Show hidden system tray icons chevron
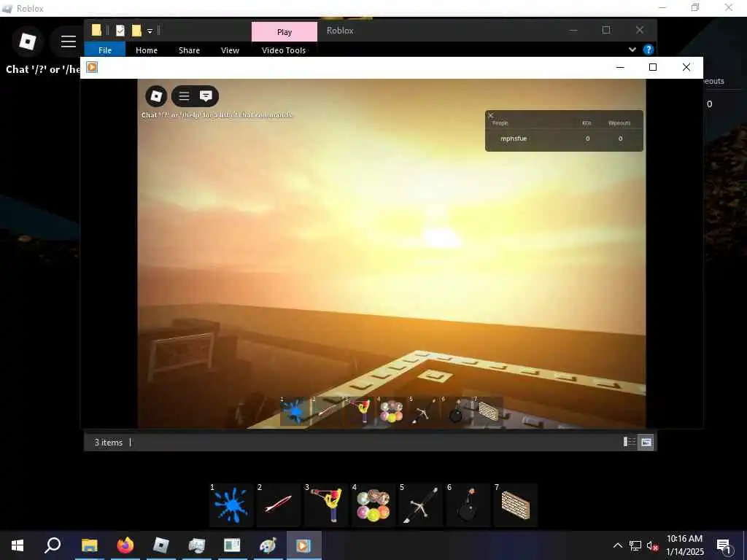 coord(617,545)
